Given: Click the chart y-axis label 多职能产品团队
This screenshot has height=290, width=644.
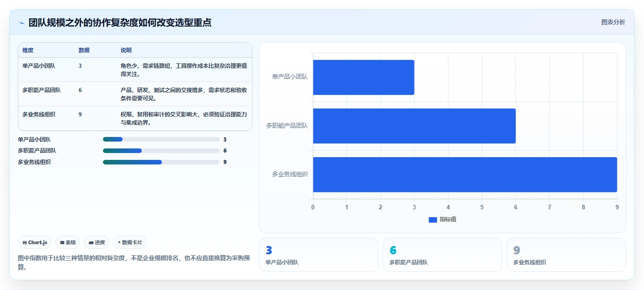Looking at the screenshot, I should [287, 126].
